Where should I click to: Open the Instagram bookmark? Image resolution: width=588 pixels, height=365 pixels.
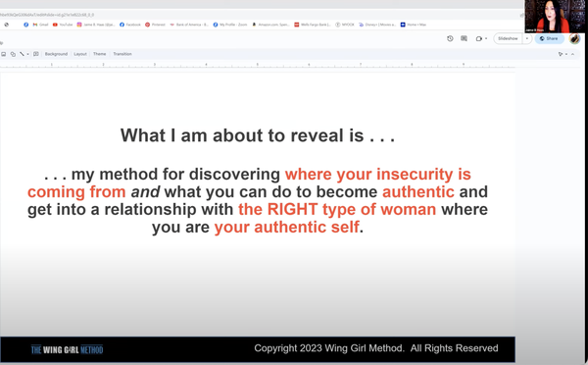pyautogui.click(x=96, y=25)
